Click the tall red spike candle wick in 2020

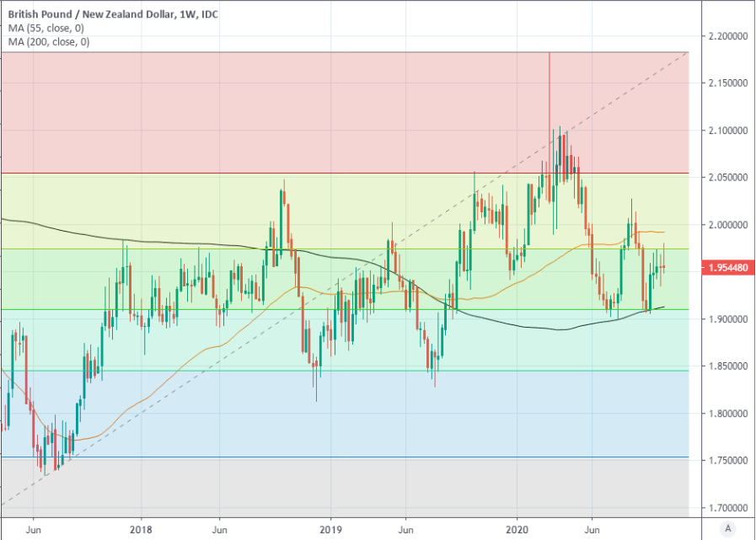(x=550, y=84)
